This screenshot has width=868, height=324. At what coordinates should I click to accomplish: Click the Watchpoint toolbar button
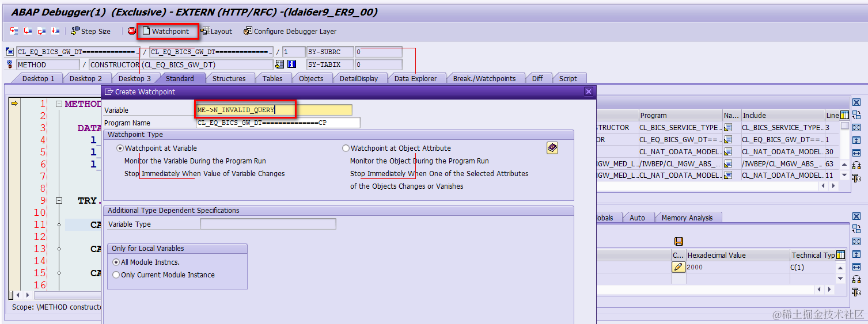pos(166,31)
